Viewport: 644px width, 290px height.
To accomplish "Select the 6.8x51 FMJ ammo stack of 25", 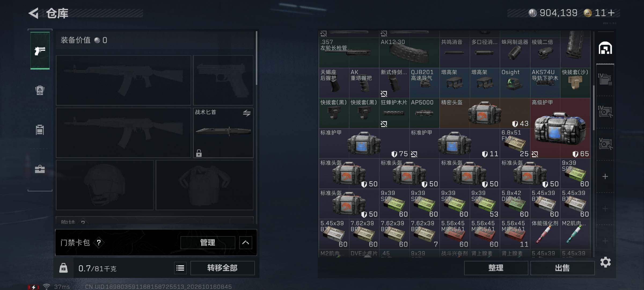I will (515, 143).
